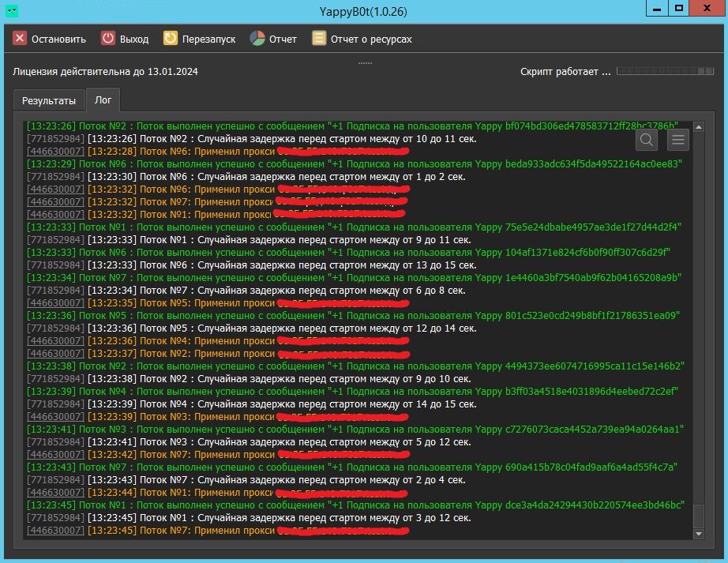
Task: Click the Выход button label
Action: tap(134, 39)
